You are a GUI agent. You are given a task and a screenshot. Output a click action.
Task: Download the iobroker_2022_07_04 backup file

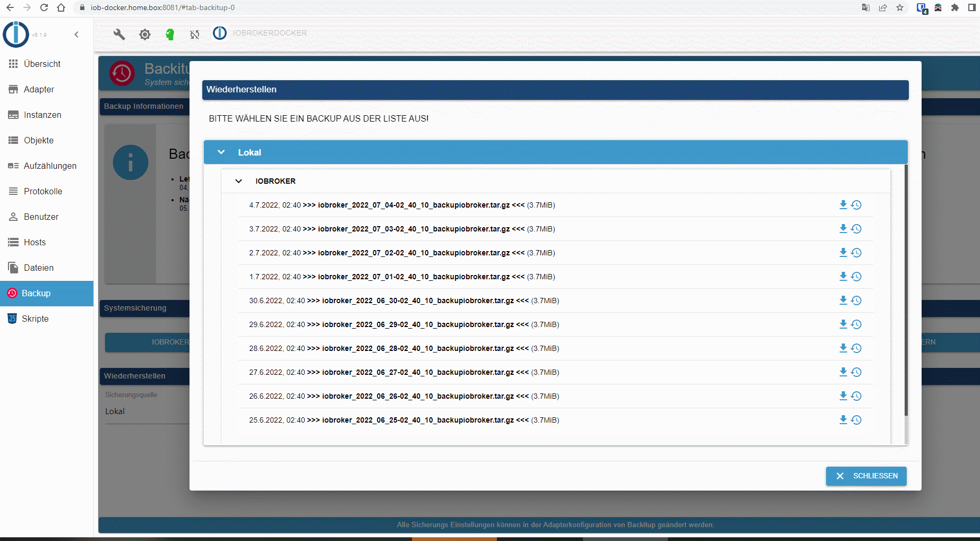[843, 204]
